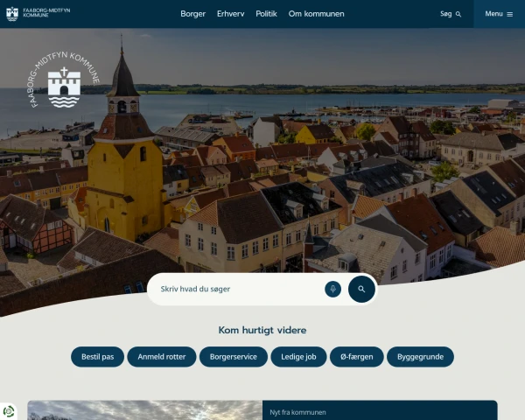Click in the 'Skriv hvad du søger' field
The image size is (525, 420).
[236, 289]
